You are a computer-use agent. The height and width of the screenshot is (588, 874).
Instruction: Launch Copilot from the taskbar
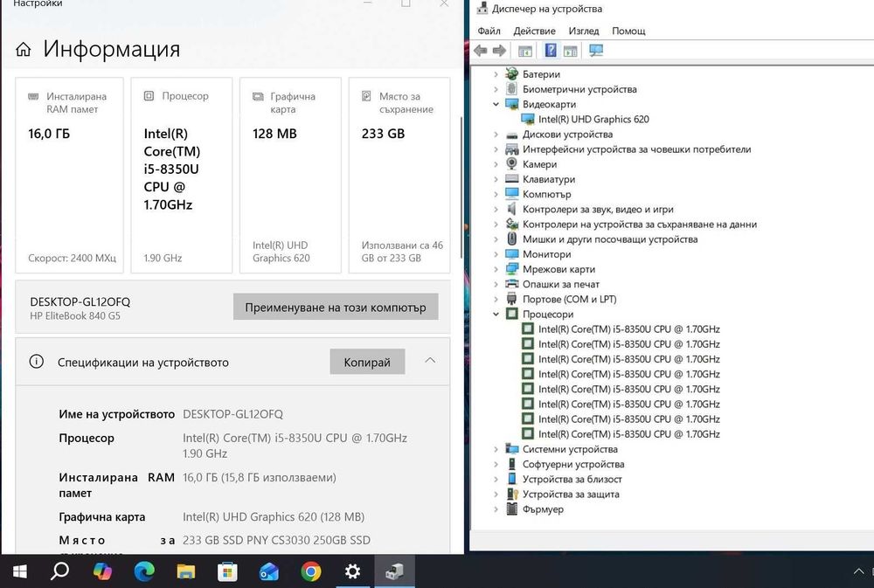[x=102, y=571]
